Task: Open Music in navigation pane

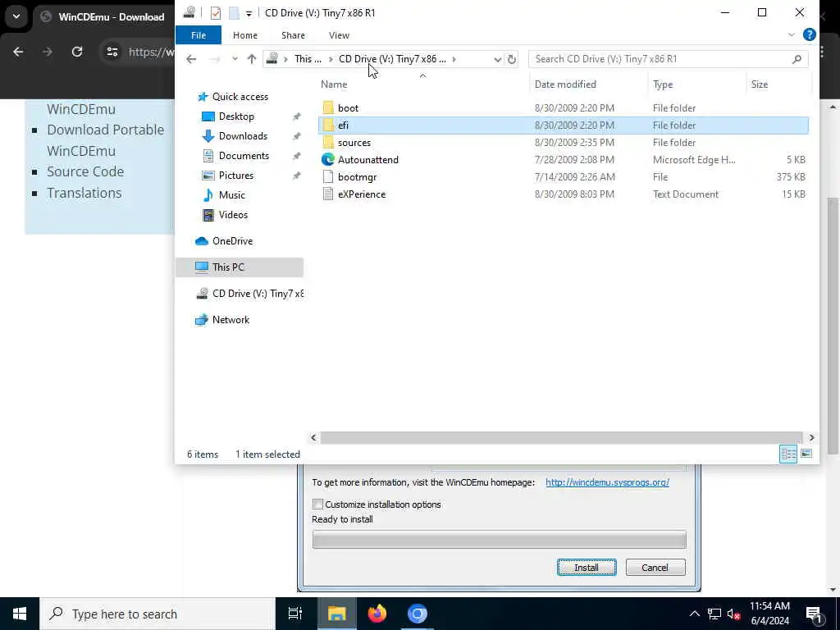Action: 231,195
